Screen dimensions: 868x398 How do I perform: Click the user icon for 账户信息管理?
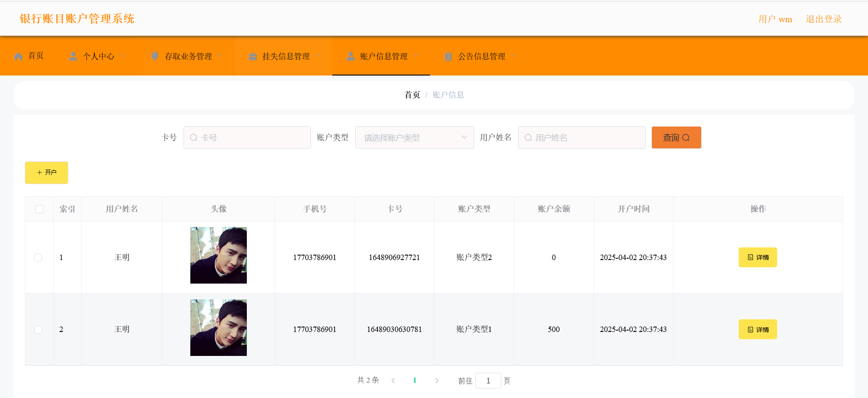pyautogui.click(x=350, y=57)
